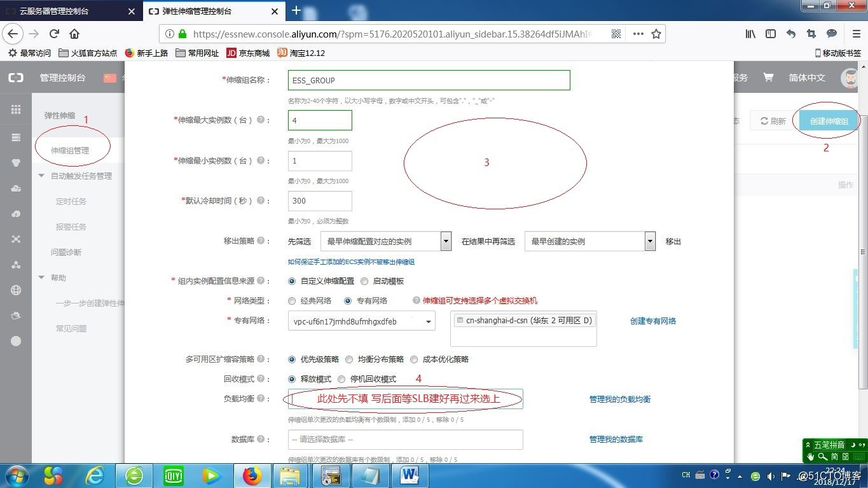Toggle the Firefox sidebar view icon
The height and width of the screenshot is (488, 868).
coord(771,34)
